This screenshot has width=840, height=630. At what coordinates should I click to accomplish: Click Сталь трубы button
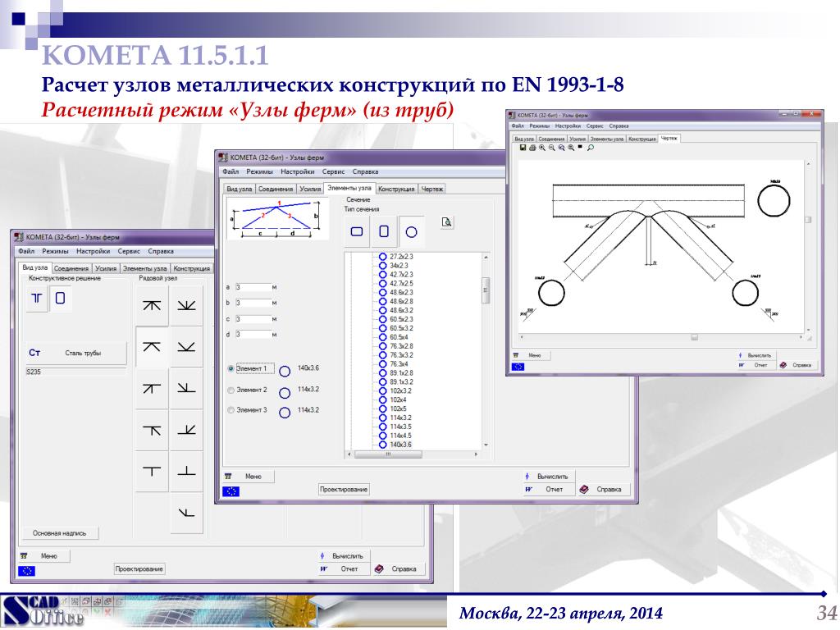point(76,353)
